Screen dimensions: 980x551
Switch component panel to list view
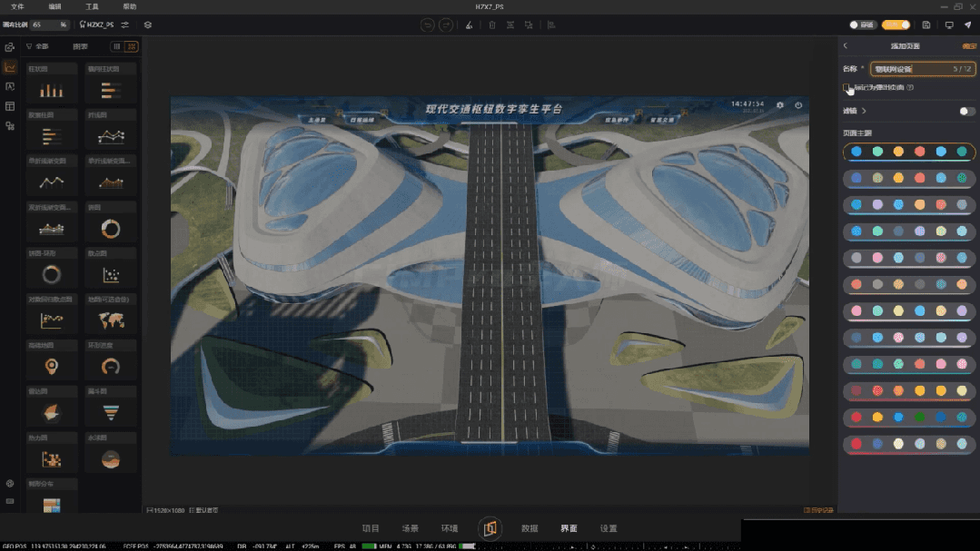coord(117,46)
